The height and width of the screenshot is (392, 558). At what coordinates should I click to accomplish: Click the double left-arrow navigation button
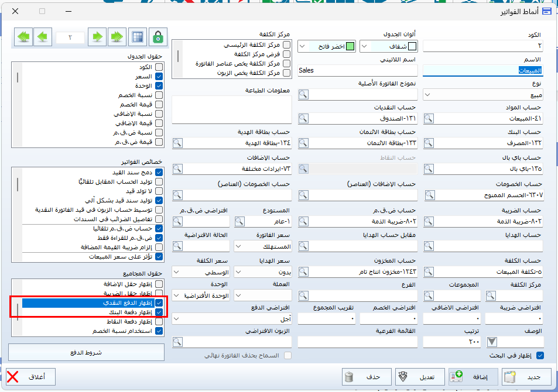pyautogui.click(x=24, y=37)
